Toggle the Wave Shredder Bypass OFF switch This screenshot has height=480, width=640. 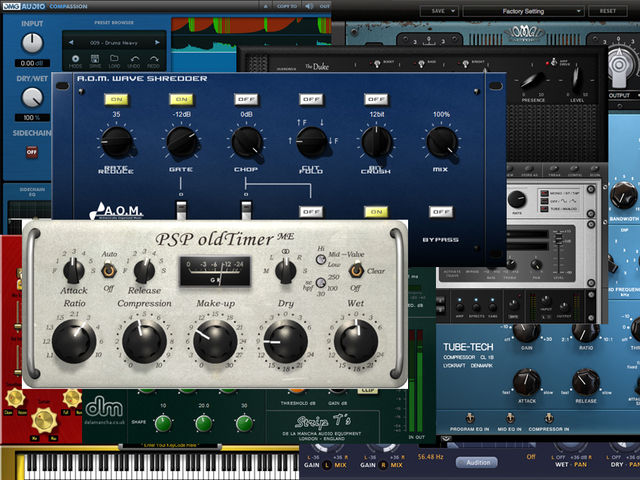[441, 212]
